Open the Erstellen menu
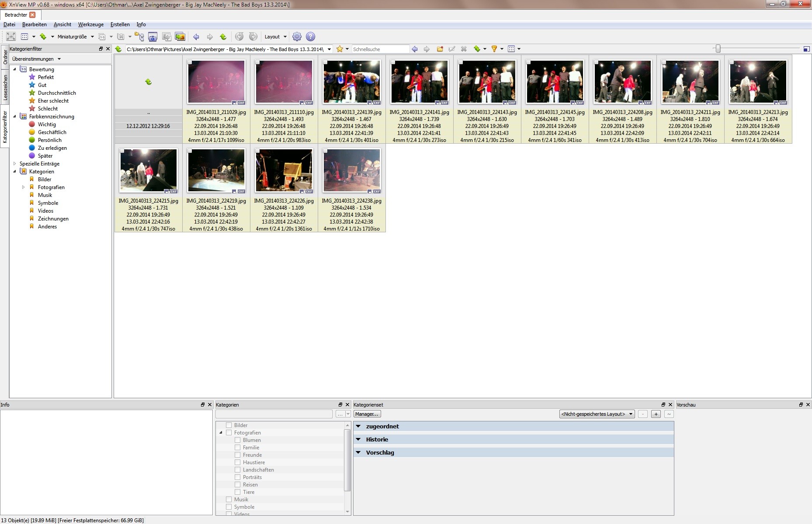Viewport: 812px width, 524px height. [x=120, y=24]
